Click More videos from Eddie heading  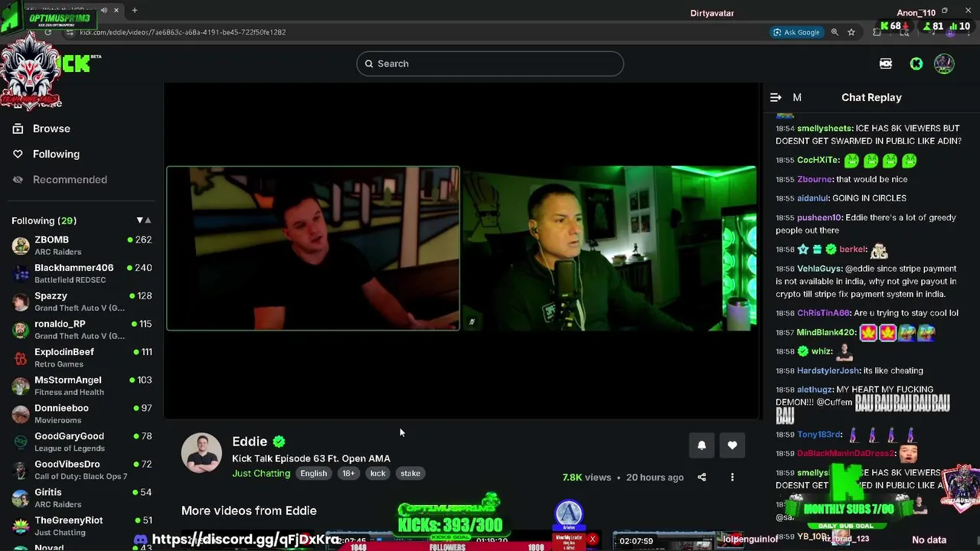pos(249,510)
